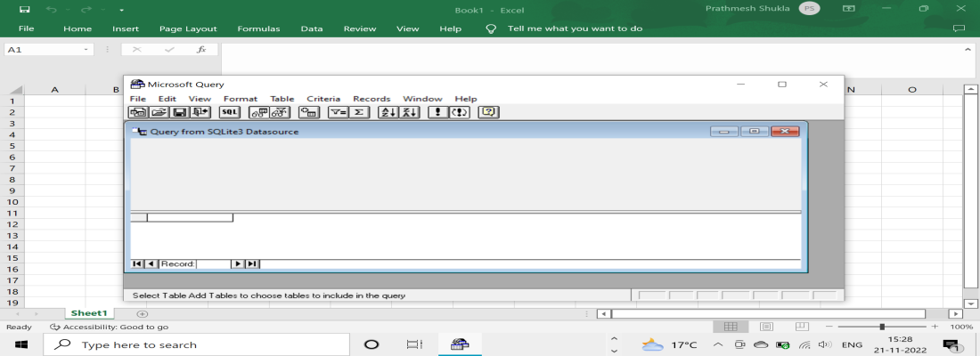Click the Add Tables icon

[x=309, y=112]
